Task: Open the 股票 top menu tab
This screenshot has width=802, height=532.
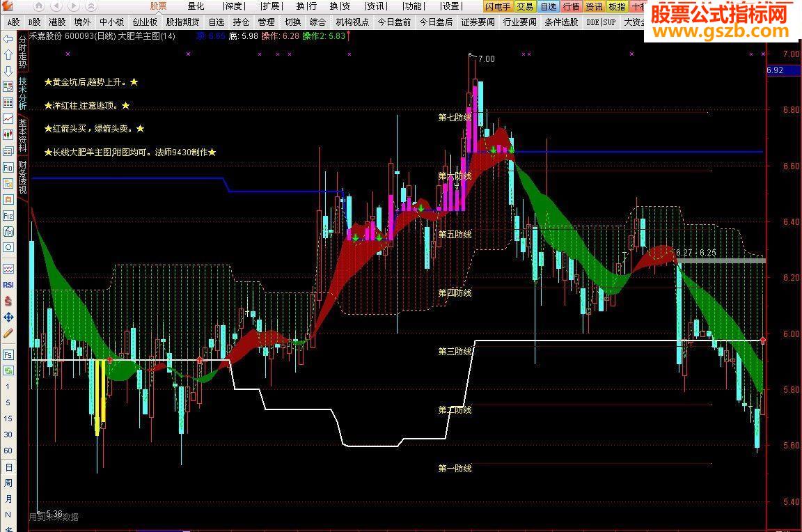Action: [158, 6]
